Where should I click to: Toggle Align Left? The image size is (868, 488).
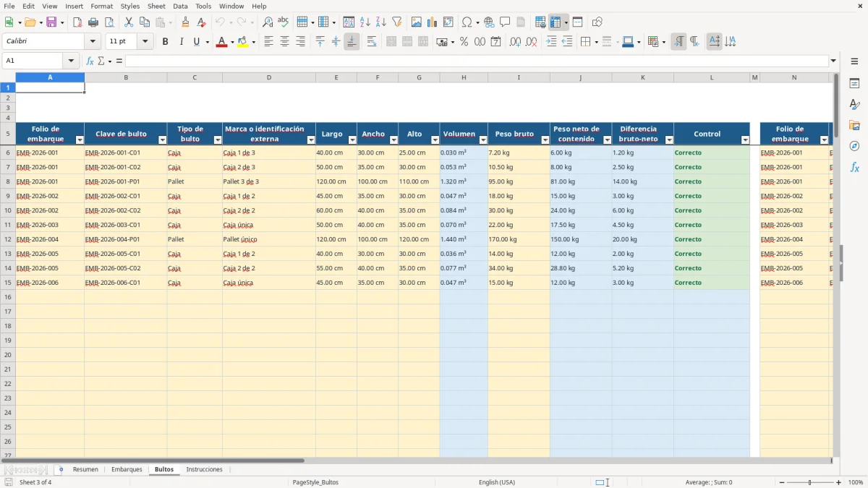pyautogui.click(x=269, y=42)
